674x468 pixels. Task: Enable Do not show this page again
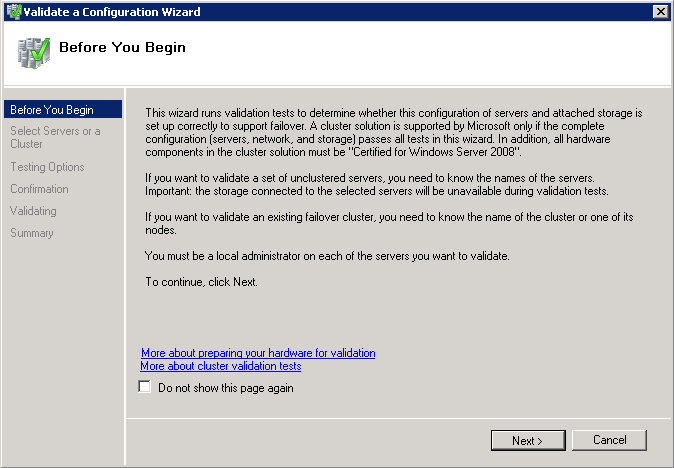(x=145, y=387)
